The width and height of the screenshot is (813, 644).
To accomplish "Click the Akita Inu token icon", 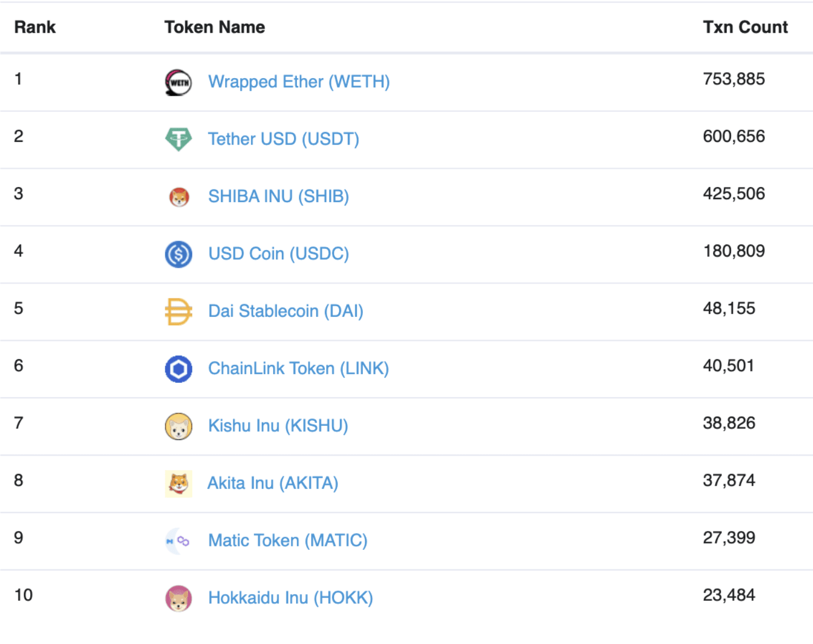I will click(x=179, y=484).
